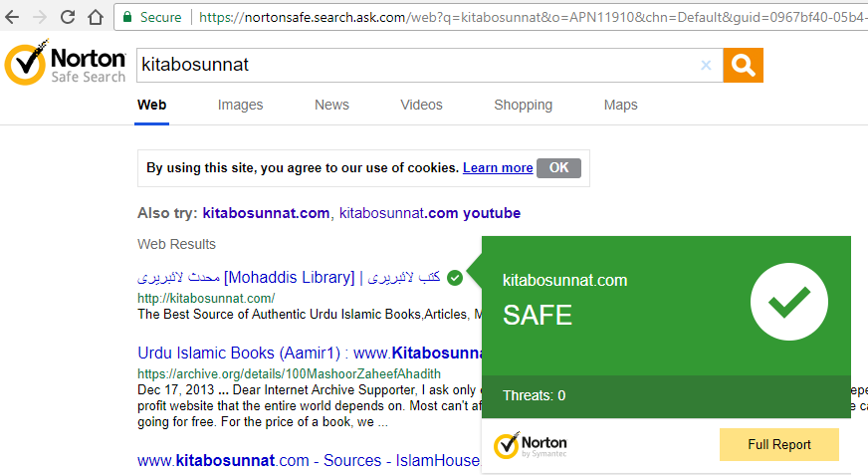Go to browser home icon

coord(96,17)
